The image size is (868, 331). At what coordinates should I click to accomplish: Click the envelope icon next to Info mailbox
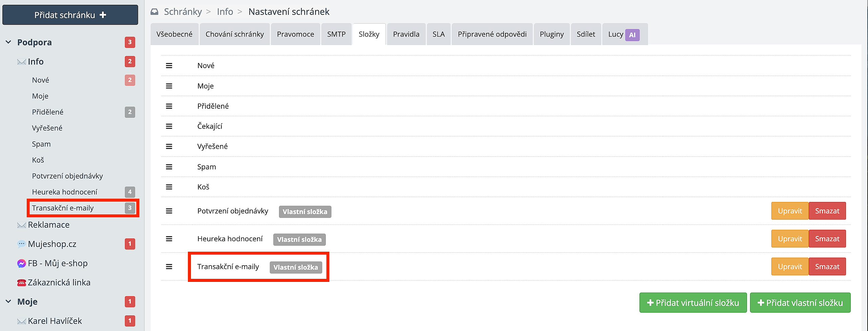(21, 62)
